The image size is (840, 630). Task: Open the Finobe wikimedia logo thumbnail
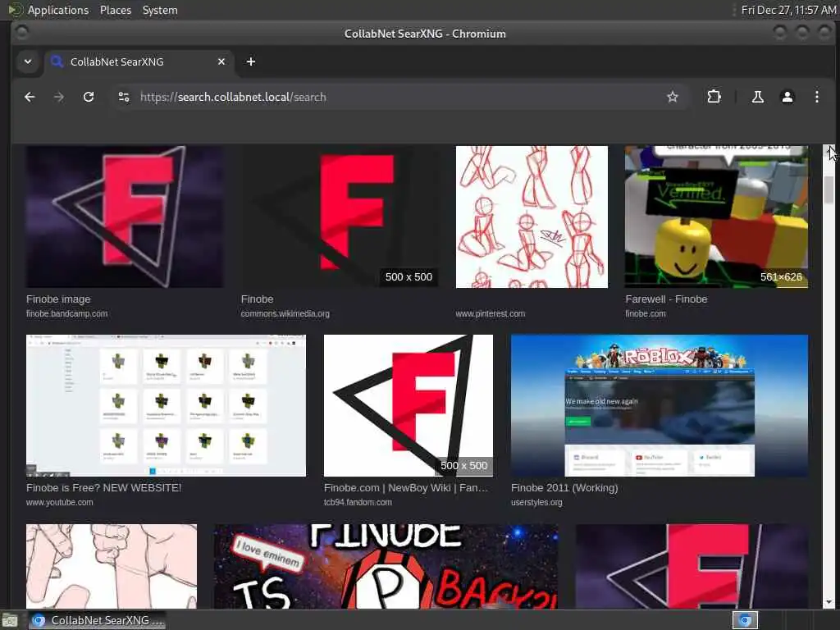coord(340,217)
